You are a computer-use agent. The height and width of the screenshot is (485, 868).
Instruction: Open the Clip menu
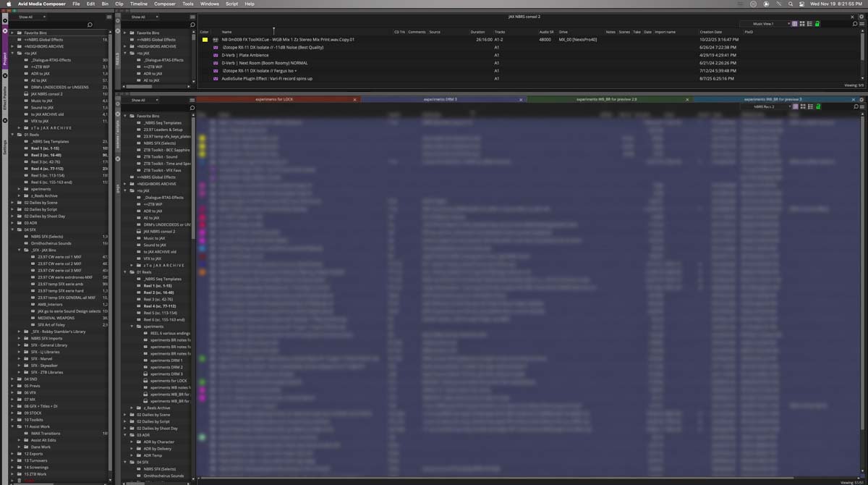tap(121, 4)
